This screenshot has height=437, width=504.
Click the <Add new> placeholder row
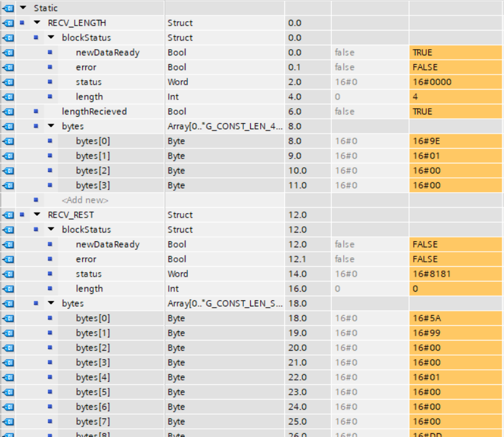click(x=85, y=200)
